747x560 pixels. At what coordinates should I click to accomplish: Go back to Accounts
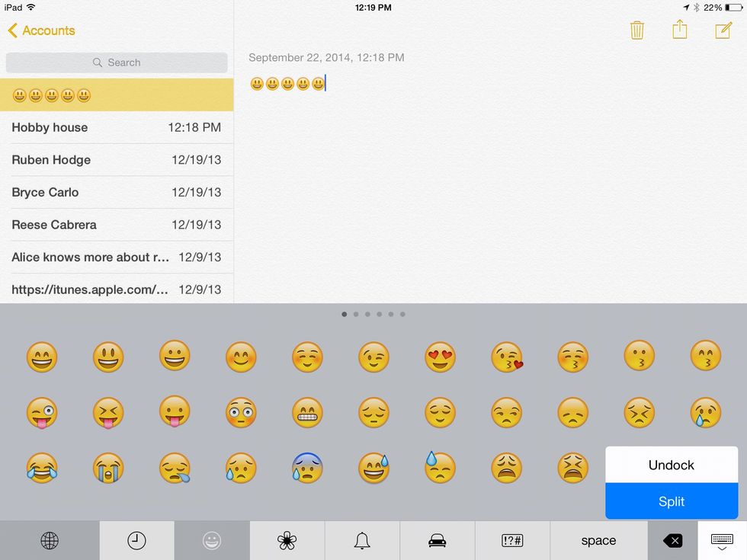(40, 30)
